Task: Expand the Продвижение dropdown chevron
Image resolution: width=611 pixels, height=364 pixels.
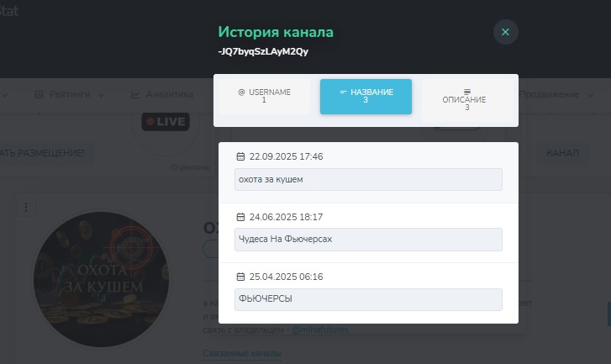Action: click(x=590, y=95)
